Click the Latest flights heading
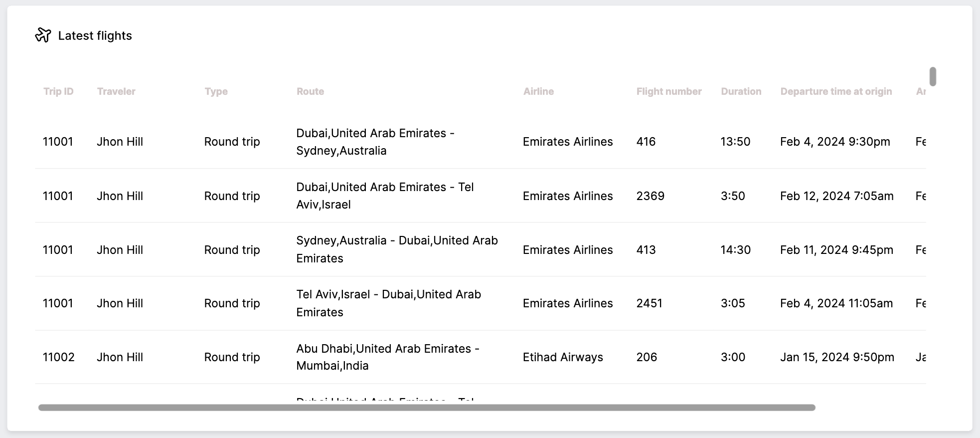 pyautogui.click(x=95, y=36)
